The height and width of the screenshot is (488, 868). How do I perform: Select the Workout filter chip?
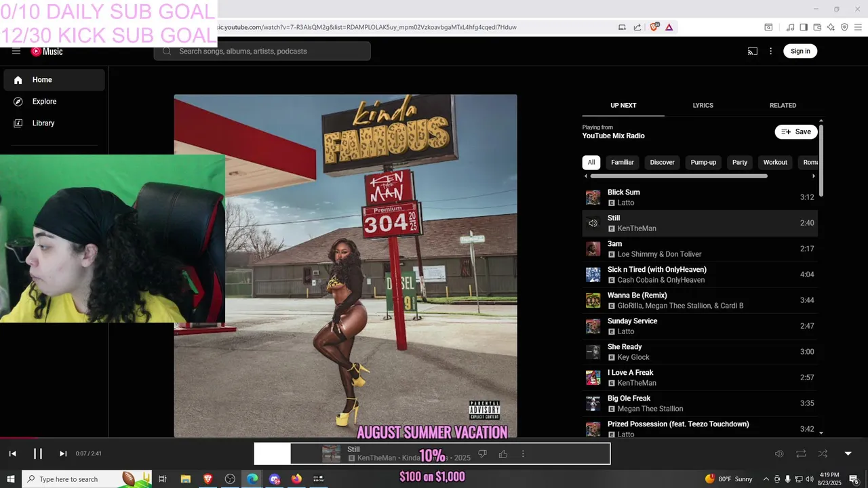(775, 163)
